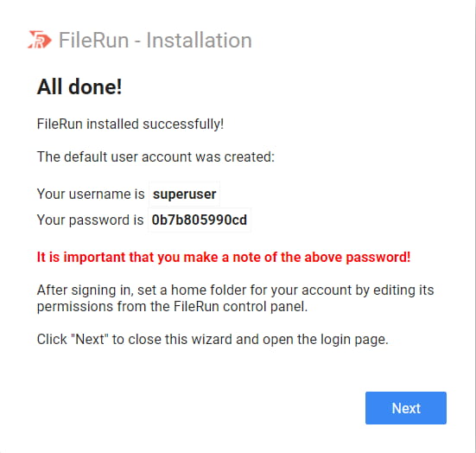The height and width of the screenshot is (453, 476).
Task: Click the word 'Installation' in header
Action: point(200,40)
